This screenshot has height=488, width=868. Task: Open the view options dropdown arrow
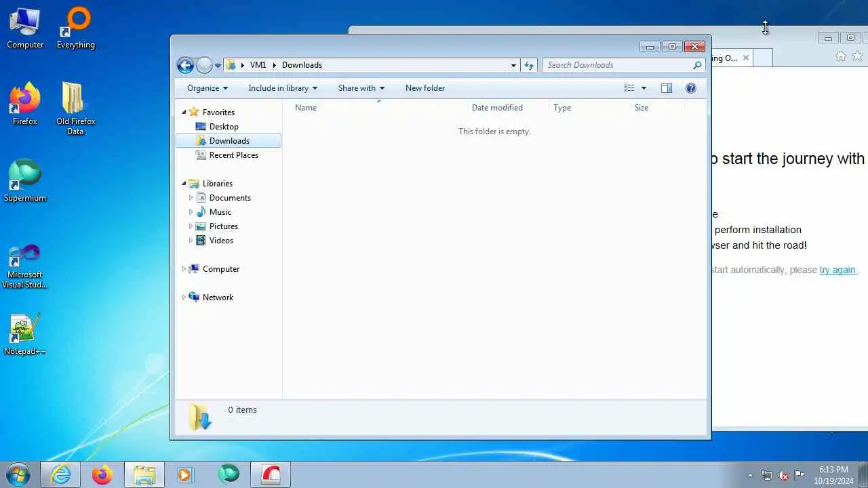pyautogui.click(x=644, y=88)
